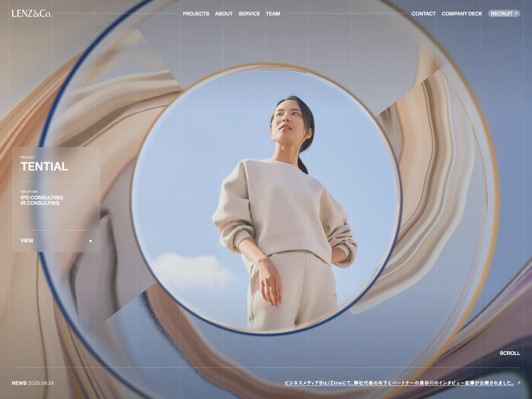Click the NEWS label at the bottom
Viewport: 532px width, 399px height.
(19, 383)
